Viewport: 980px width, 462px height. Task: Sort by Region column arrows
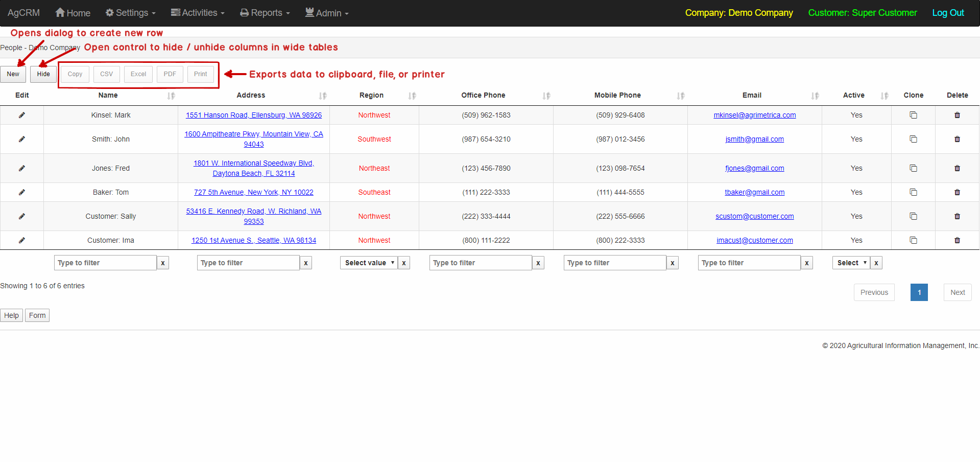(412, 96)
